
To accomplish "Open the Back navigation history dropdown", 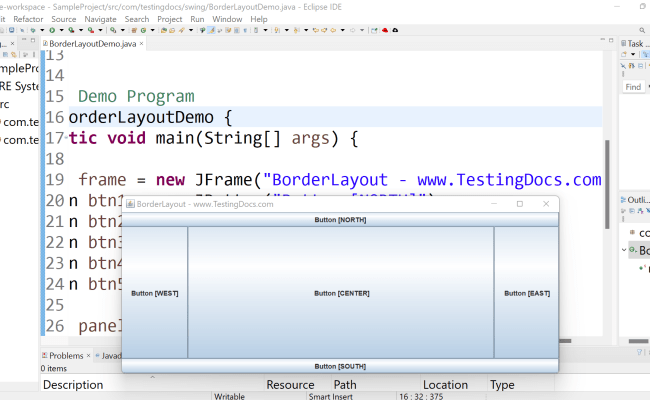I will point(342,30).
